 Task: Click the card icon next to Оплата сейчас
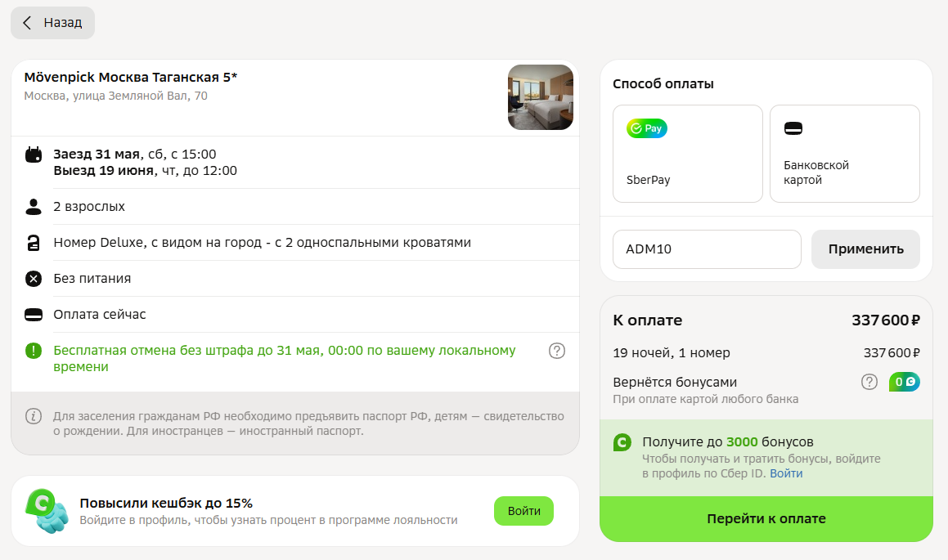tap(34, 315)
